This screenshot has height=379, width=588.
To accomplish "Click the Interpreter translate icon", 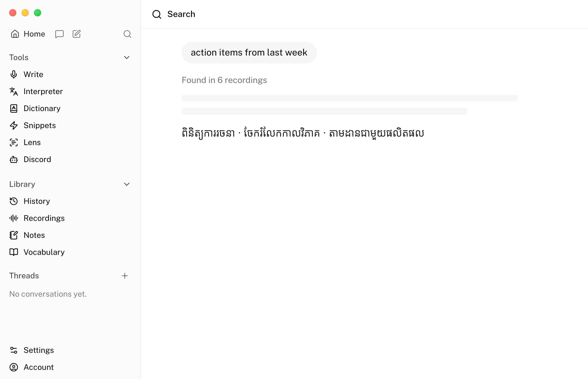I will (14, 91).
